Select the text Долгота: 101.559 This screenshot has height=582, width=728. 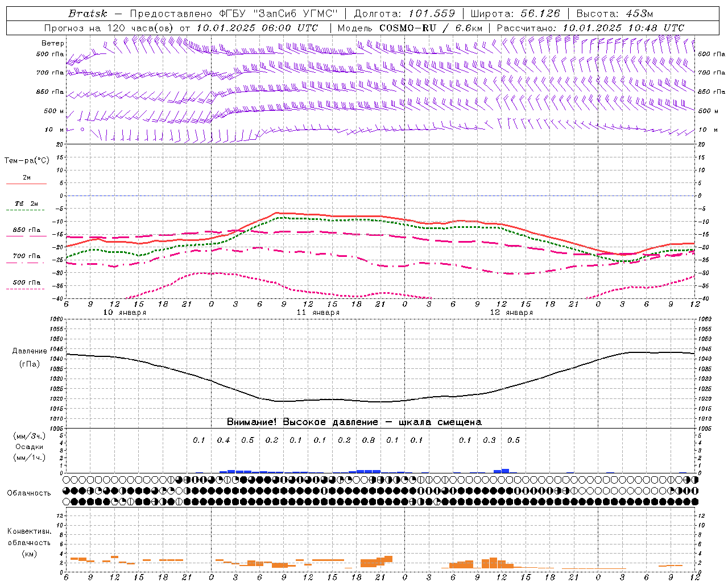click(x=404, y=14)
